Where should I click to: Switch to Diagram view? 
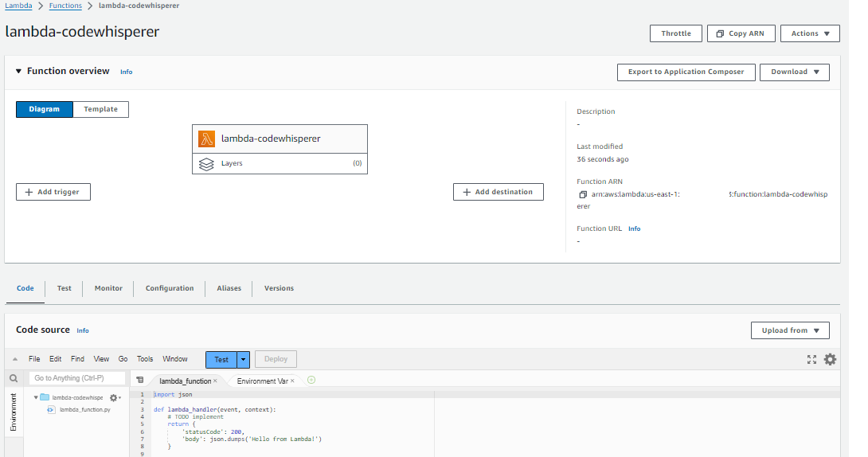tap(45, 110)
